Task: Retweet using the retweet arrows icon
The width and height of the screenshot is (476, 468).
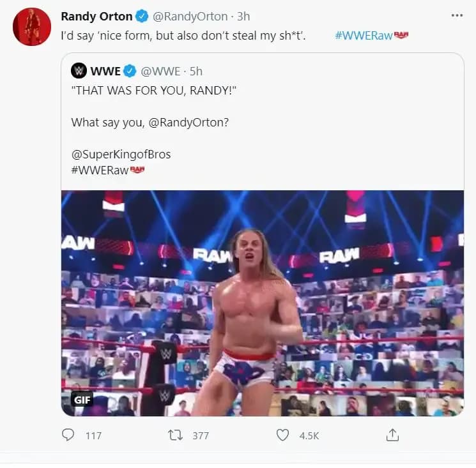Action: coord(174,435)
